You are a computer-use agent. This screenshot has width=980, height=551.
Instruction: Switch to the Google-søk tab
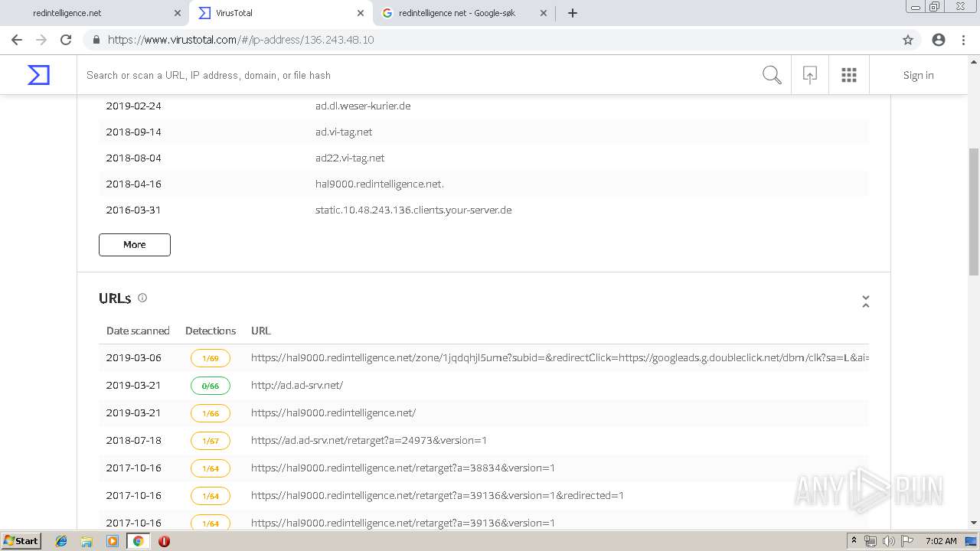pos(465,13)
